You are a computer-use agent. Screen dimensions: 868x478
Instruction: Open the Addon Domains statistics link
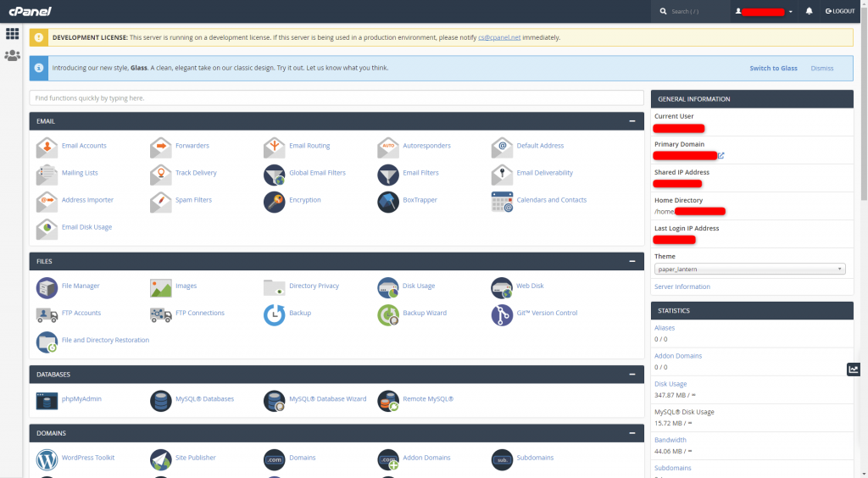pyautogui.click(x=678, y=356)
